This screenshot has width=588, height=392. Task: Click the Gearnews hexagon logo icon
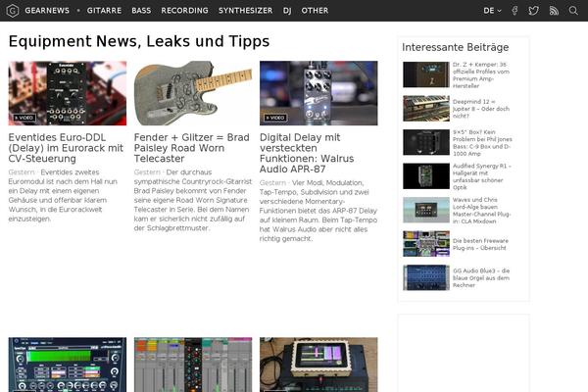pyautogui.click(x=13, y=11)
